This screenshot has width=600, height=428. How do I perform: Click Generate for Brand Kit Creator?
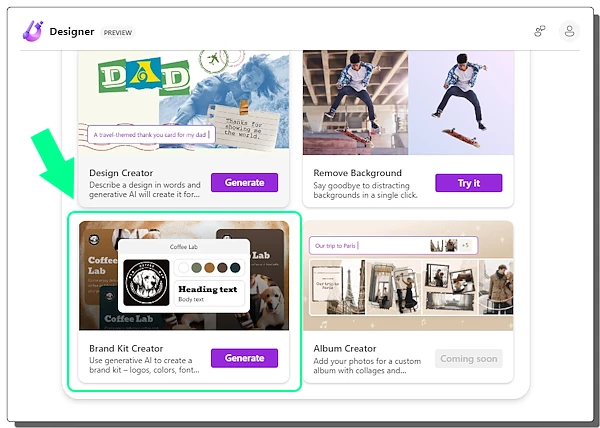tap(244, 357)
